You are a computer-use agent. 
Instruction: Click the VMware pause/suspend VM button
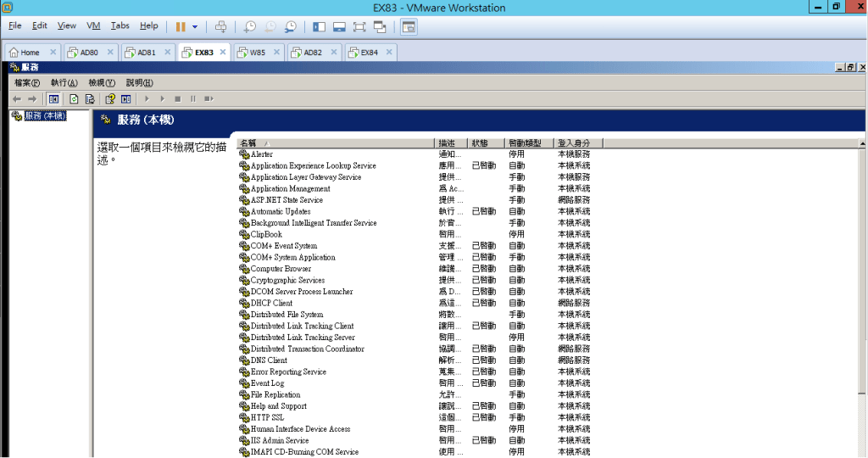point(181,27)
